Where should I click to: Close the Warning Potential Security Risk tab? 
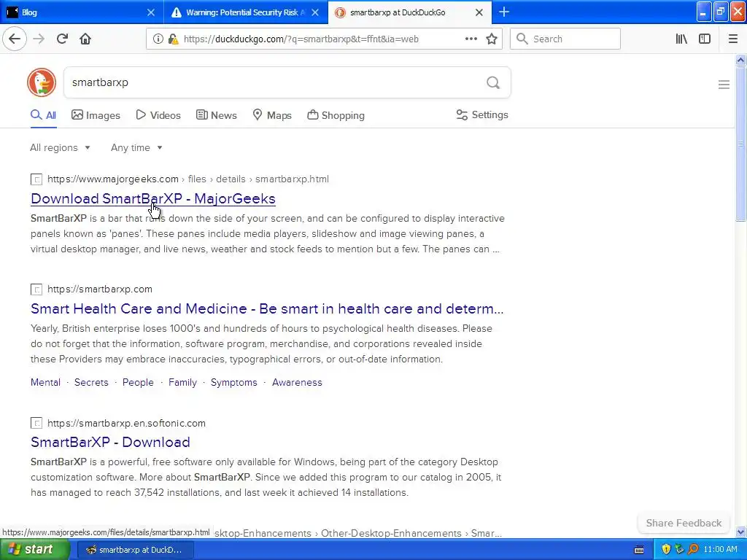coord(315,12)
